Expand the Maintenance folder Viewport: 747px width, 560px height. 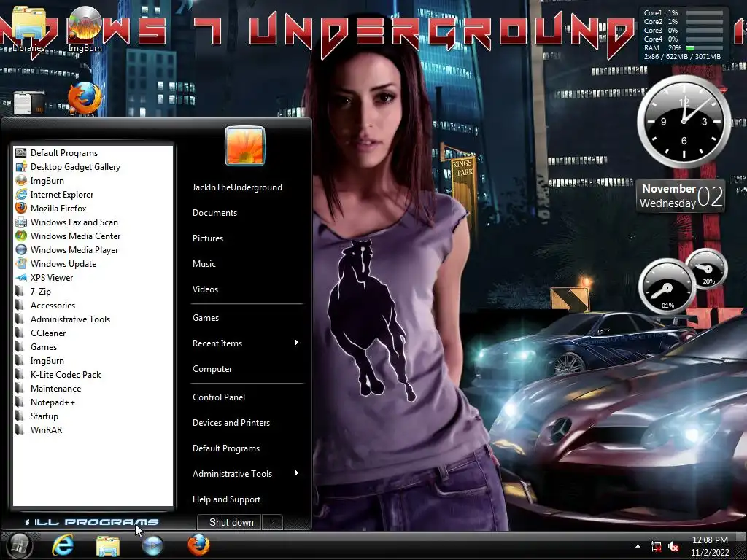pos(93,388)
